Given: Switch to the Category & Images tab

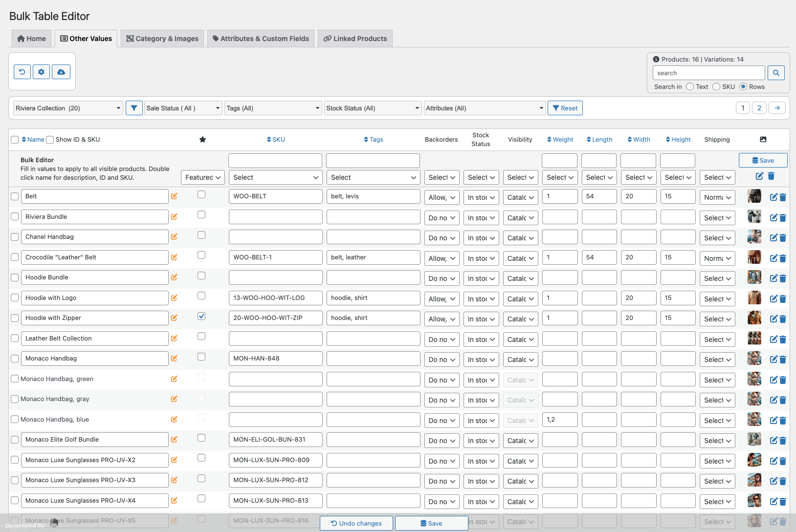Looking at the screenshot, I should 162,38.
